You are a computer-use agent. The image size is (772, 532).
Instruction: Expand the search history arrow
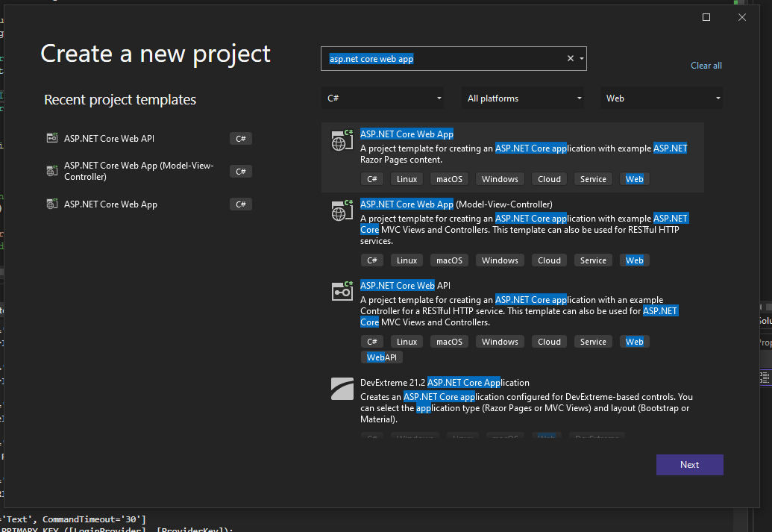[580, 58]
